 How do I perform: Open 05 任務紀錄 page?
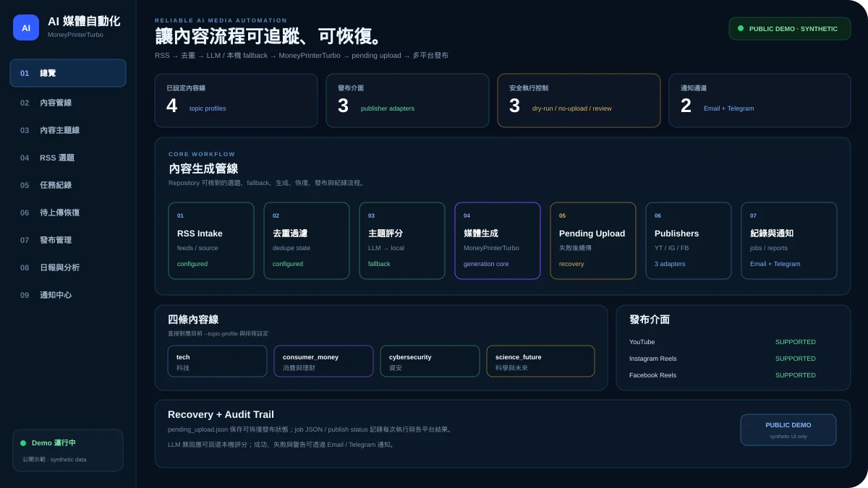[68, 185]
